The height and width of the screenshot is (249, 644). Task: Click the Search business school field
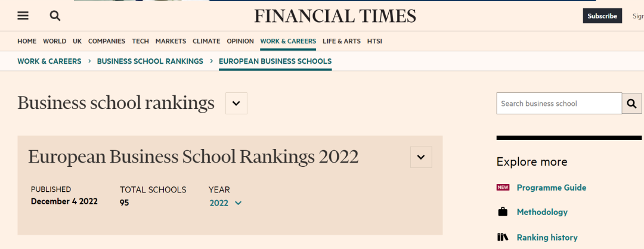(559, 104)
